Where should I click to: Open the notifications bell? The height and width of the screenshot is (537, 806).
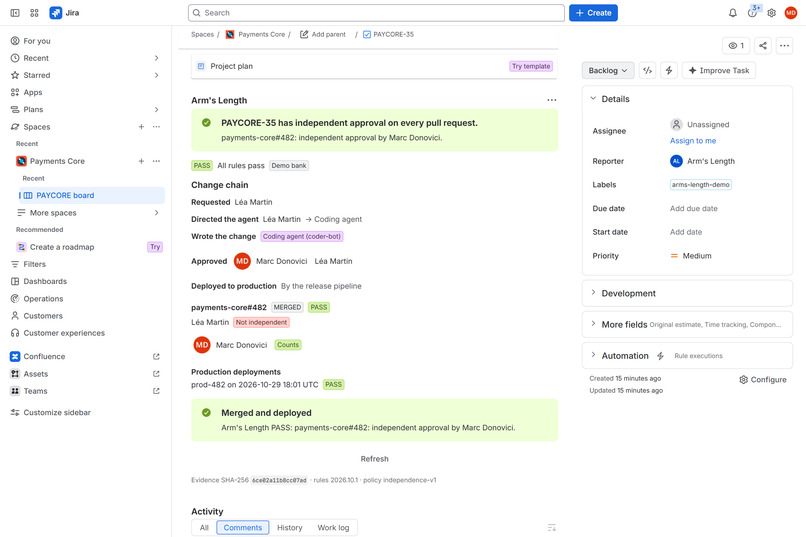coord(732,13)
